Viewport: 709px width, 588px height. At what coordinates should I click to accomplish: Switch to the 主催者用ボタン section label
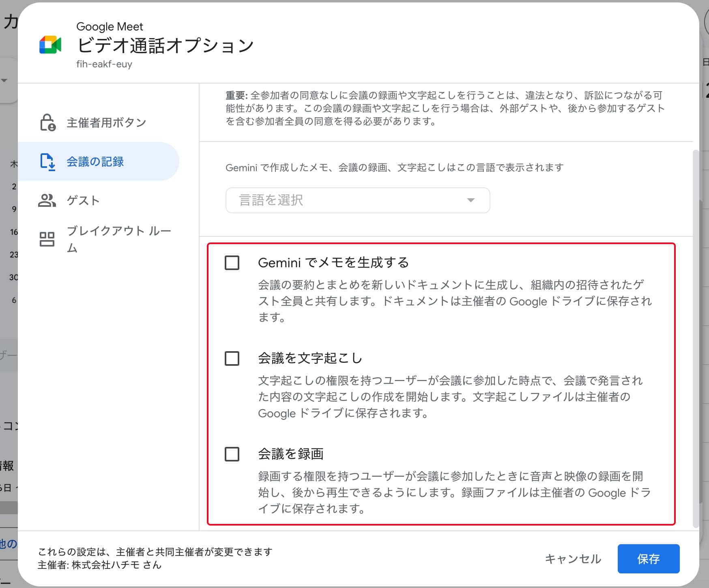(x=106, y=122)
